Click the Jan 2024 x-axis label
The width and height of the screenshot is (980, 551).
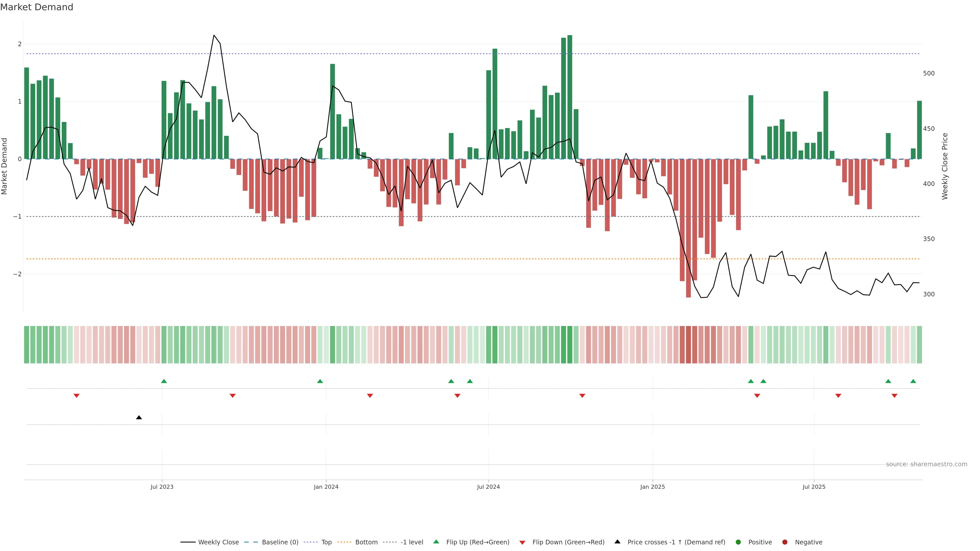pyautogui.click(x=326, y=487)
